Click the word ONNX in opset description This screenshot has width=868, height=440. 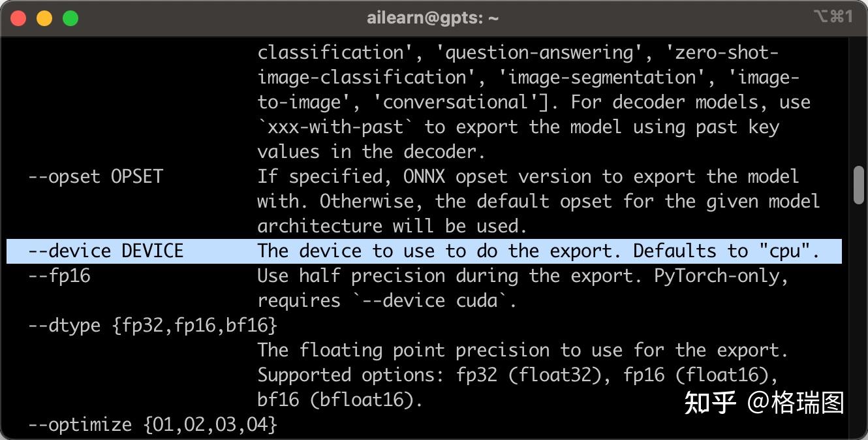(x=424, y=177)
